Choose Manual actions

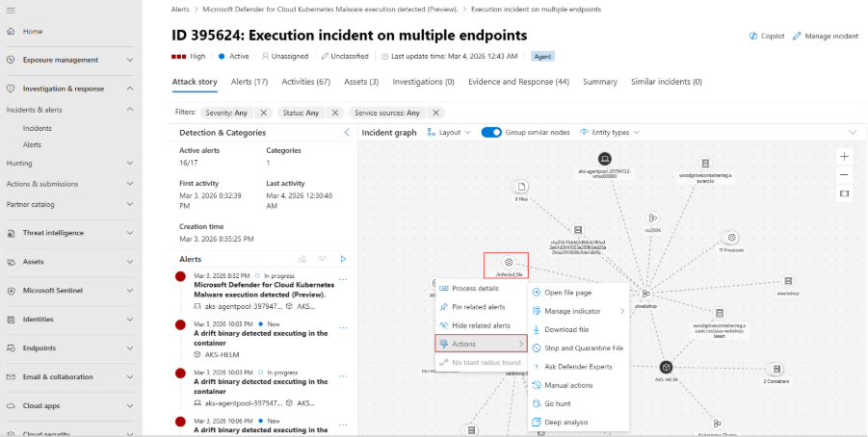578,385
